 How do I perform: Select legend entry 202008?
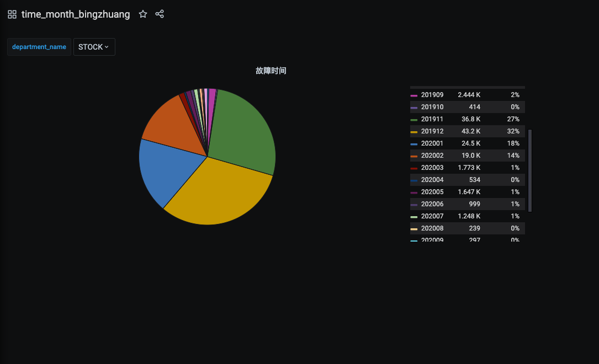432,228
